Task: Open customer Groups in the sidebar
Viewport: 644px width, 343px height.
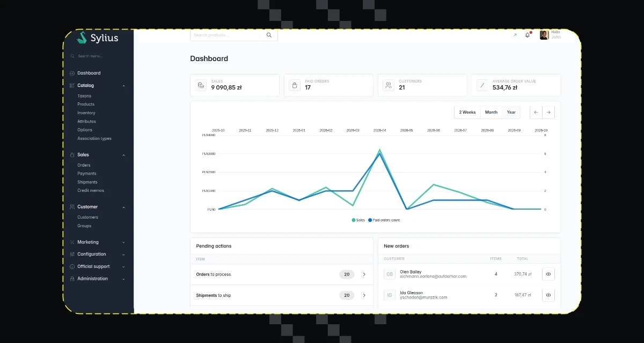Action: (84, 226)
